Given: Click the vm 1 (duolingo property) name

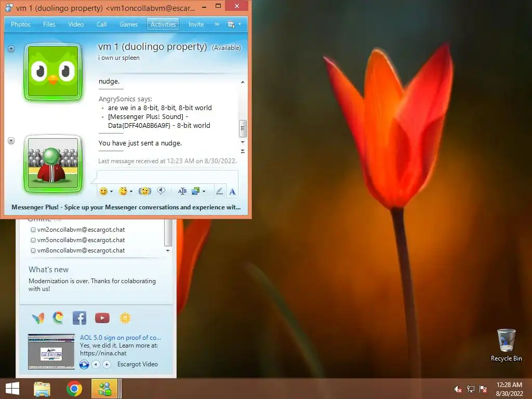Looking at the screenshot, I should (152, 46).
